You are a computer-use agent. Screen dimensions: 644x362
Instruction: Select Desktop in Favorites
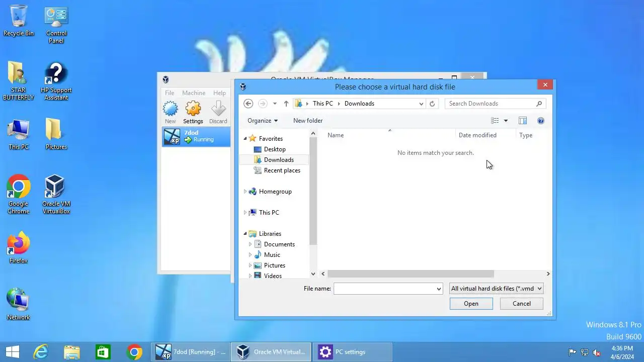tap(274, 149)
